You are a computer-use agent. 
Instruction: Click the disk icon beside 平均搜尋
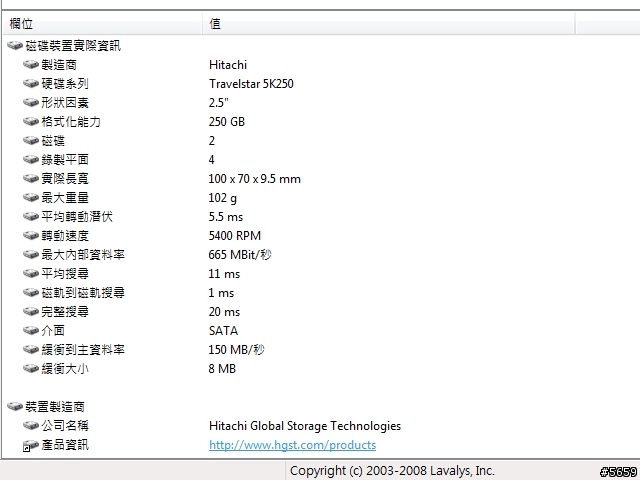coord(31,273)
